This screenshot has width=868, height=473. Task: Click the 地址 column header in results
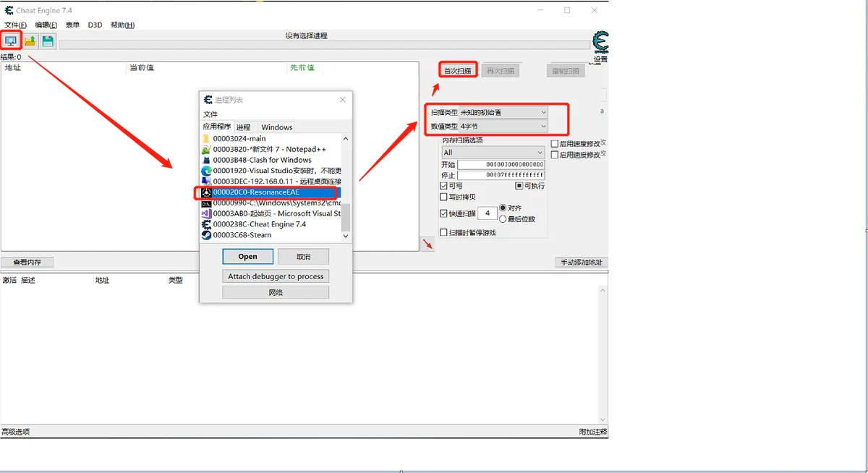point(13,67)
